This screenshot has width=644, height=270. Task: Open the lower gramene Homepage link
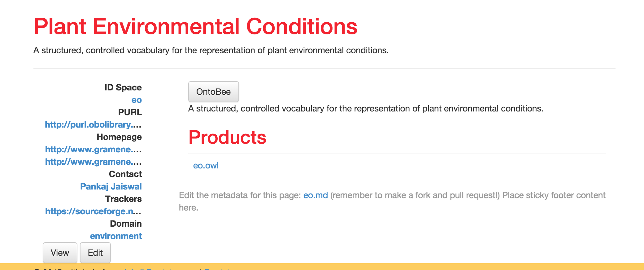pos(93,162)
